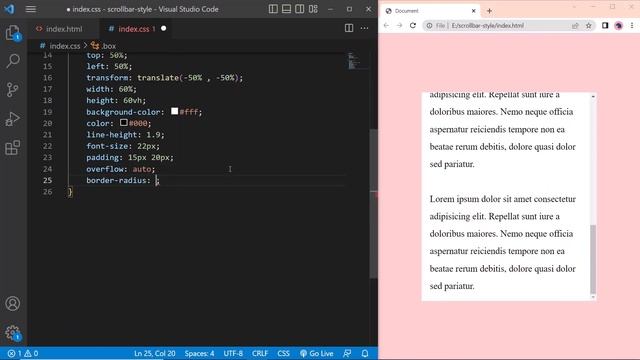Switch to the index.css tab
Image resolution: width=640 pixels, height=360 pixels.
coord(135,29)
